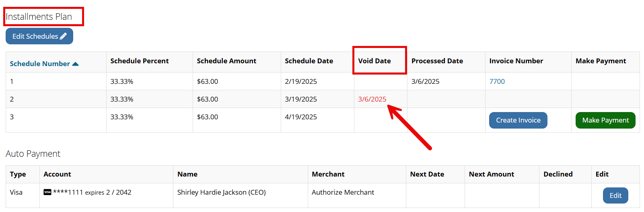Select the Schedule Amount column header
The width and height of the screenshot is (644, 212).
[226, 61]
